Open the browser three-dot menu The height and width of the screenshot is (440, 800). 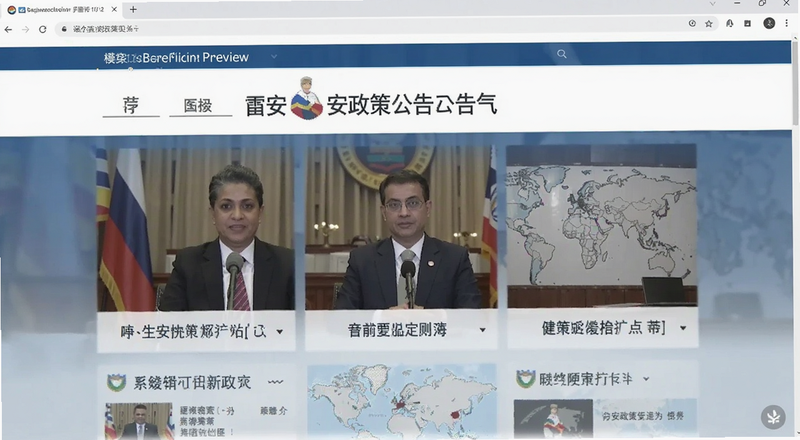coord(787,23)
